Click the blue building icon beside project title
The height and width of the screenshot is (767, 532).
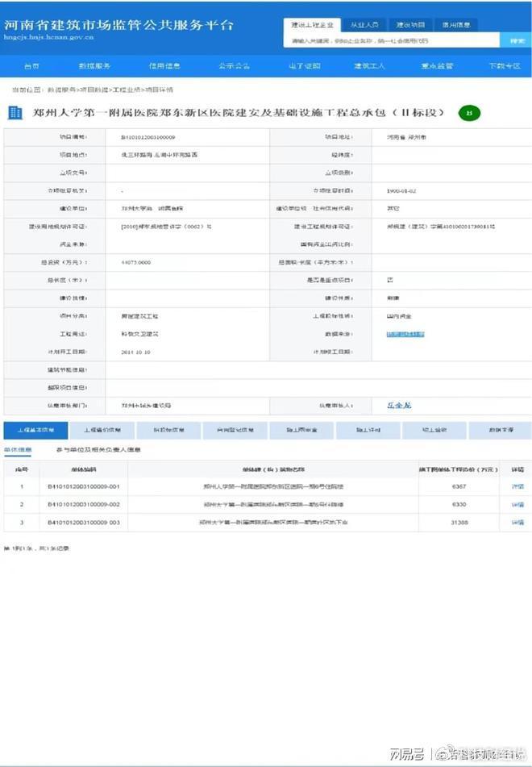(x=15, y=113)
